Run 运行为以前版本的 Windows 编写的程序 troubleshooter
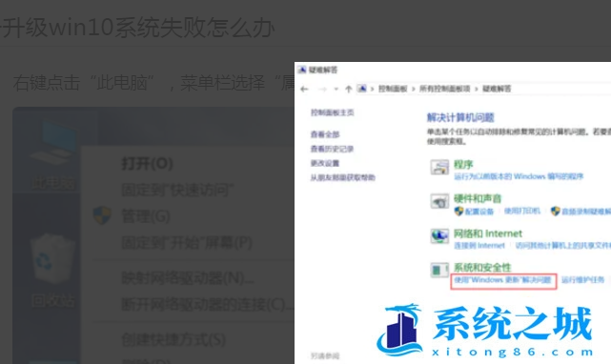The width and height of the screenshot is (611, 364). pyautogui.click(x=519, y=176)
